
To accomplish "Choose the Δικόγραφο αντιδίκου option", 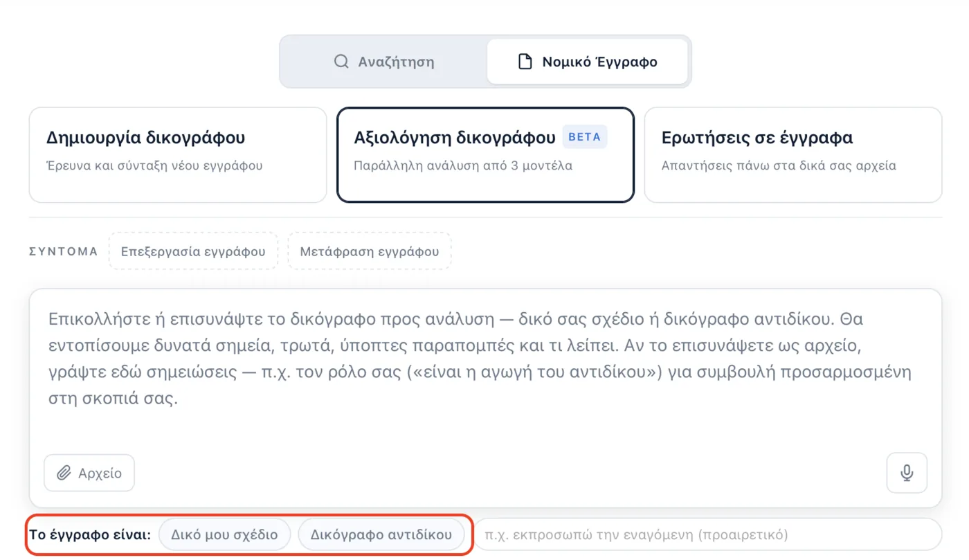I will [381, 535].
